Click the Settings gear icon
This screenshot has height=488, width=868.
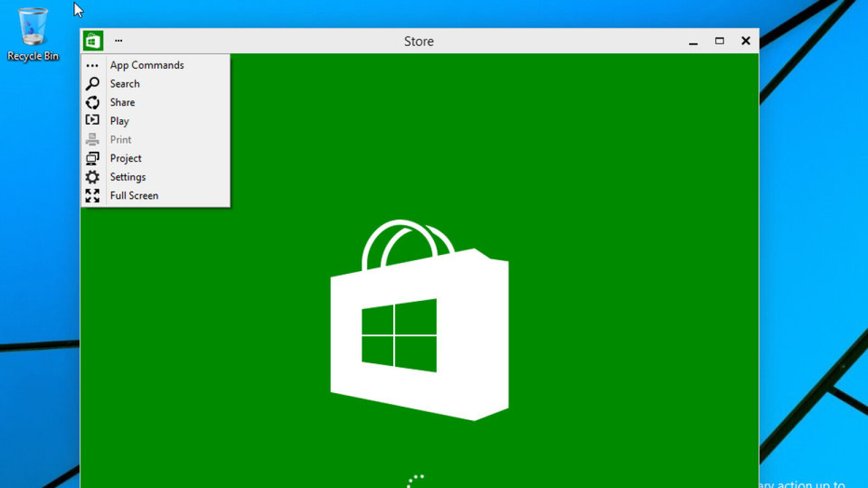coord(92,177)
